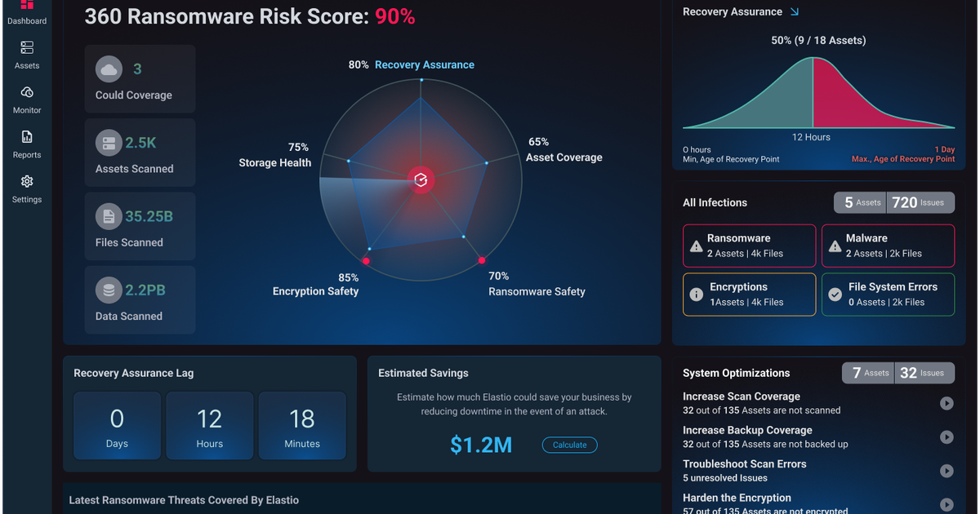This screenshot has width=980, height=514.
Task: Open the Recovery Assurance link on the radar
Action: point(424,64)
